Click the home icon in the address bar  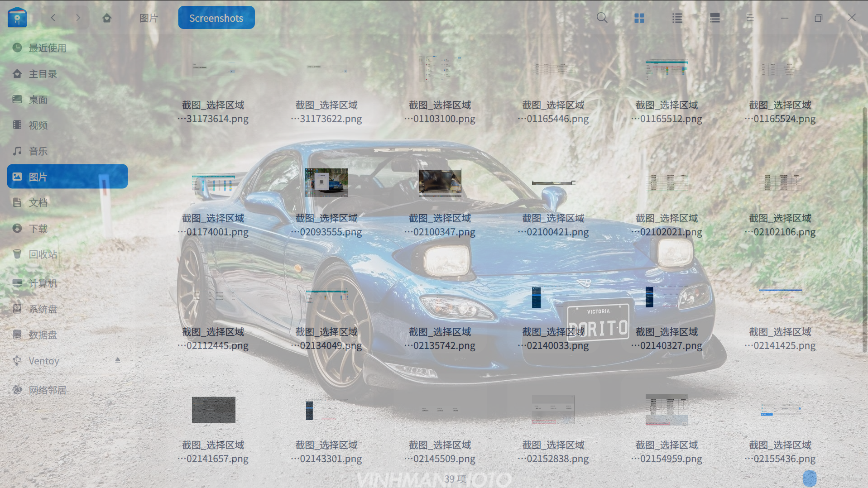pos(107,18)
